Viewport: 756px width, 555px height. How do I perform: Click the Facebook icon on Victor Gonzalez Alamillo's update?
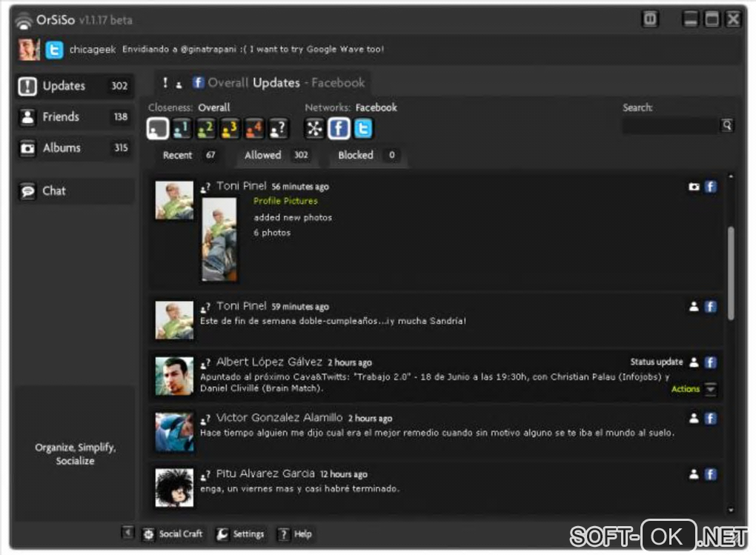tap(711, 419)
